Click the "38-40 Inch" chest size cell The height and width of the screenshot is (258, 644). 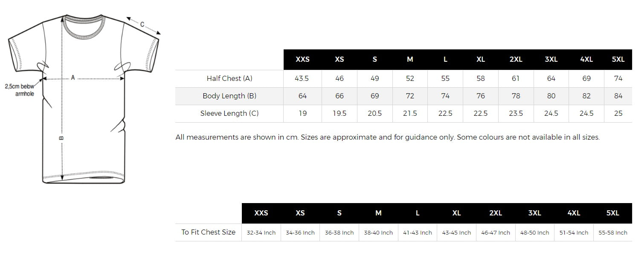[x=378, y=232]
